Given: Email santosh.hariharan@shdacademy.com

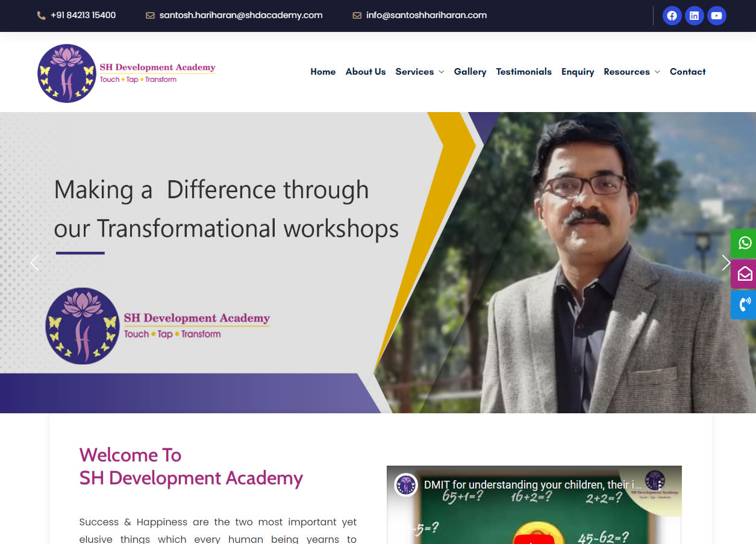Looking at the screenshot, I should click(x=241, y=15).
